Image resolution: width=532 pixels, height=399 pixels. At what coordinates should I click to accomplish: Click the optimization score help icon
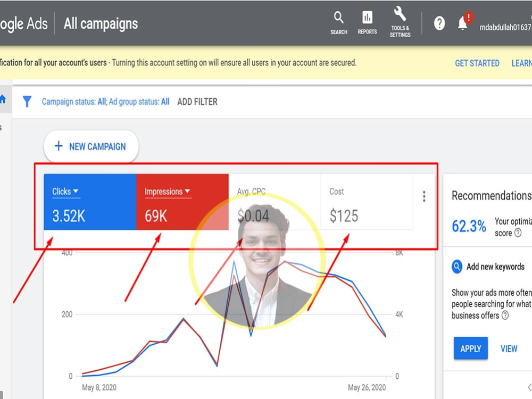(x=518, y=233)
